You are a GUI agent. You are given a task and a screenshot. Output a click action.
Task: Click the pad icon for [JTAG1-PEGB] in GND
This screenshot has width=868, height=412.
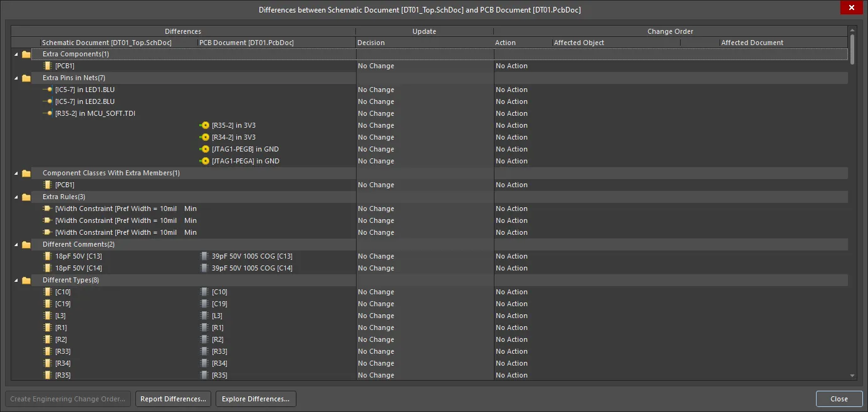tap(204, 149)
